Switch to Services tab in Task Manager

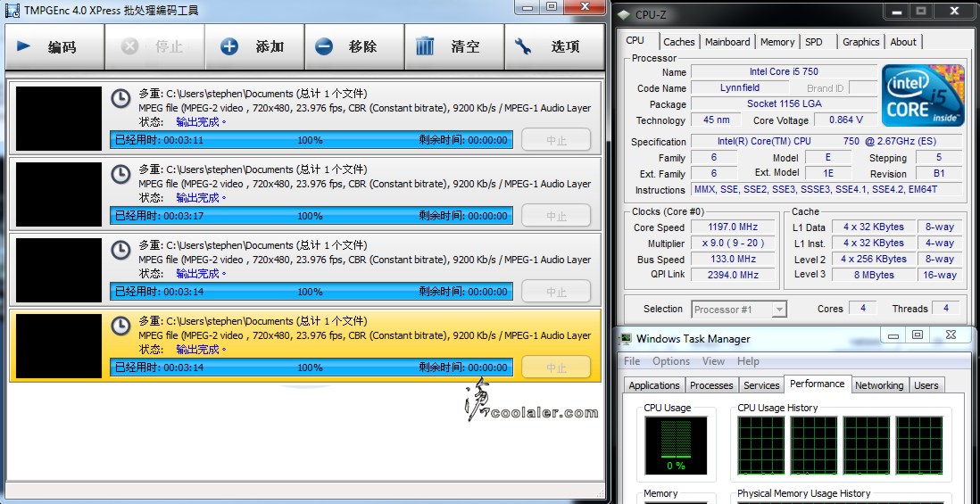[761, 385]
